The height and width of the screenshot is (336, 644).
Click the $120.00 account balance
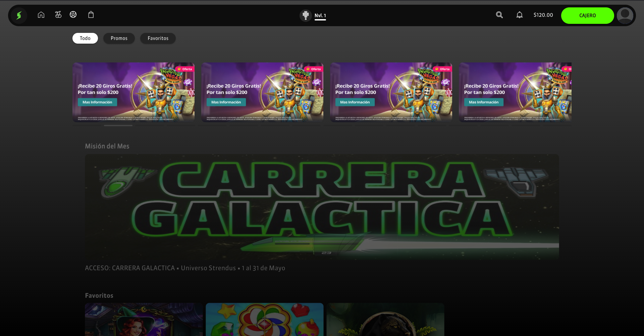point(543,15)
